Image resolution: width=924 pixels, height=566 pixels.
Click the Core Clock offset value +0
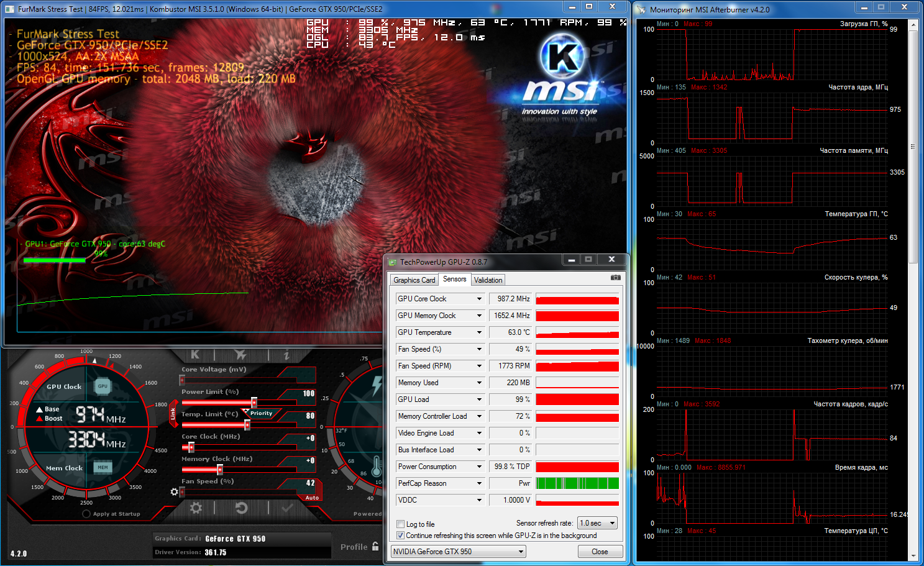[x=310, y=439]
